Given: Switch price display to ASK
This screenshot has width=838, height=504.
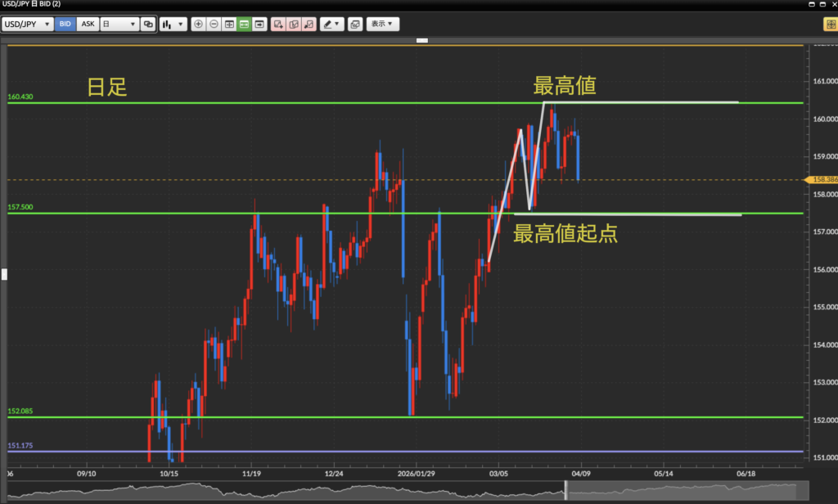Looking at the screenshot, I should click(88, 25).
